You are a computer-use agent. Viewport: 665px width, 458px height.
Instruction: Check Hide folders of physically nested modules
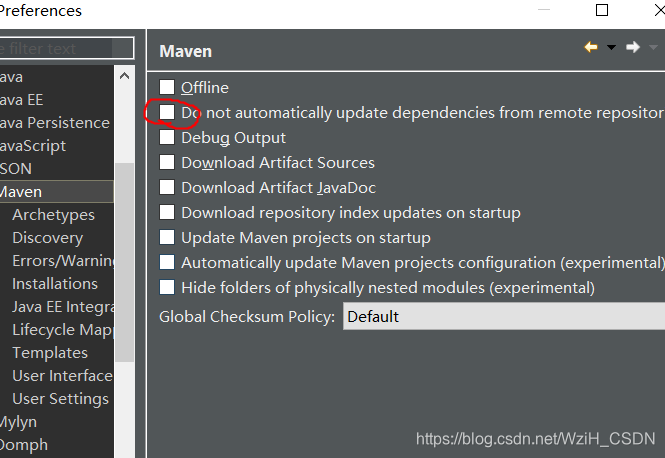(167, 288)
